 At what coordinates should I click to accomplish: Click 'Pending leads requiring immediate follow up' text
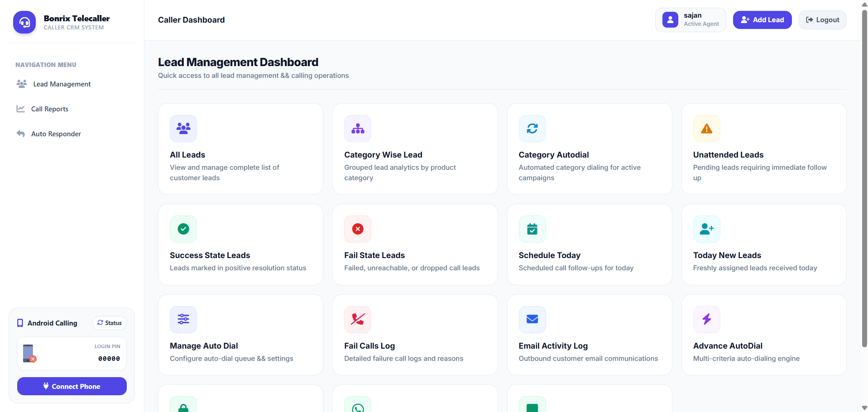click(760, 172)
